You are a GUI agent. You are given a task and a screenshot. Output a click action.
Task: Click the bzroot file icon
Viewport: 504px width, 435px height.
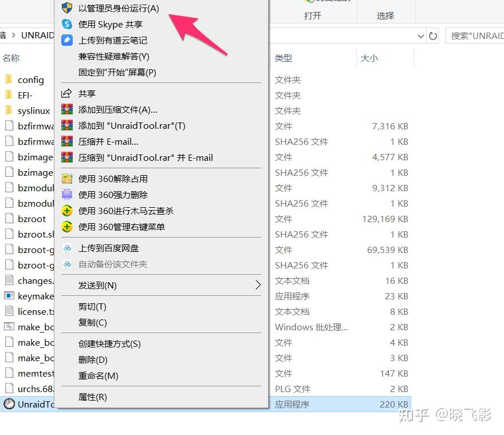[9, 219]
